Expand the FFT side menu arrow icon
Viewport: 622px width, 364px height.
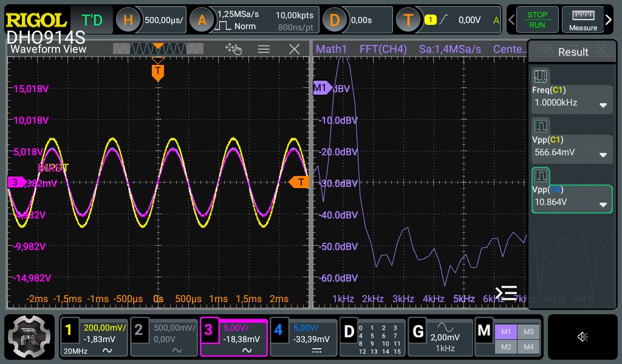coord(506,292)
